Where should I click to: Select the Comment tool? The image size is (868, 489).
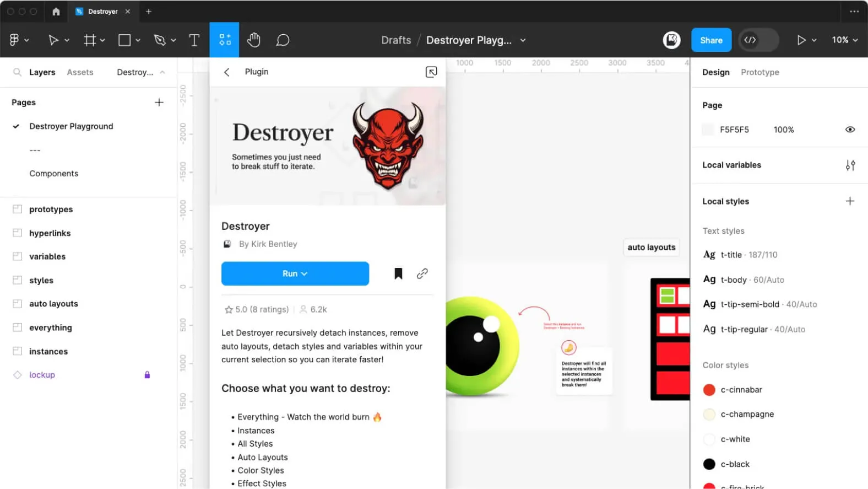(x=283, y=40)
